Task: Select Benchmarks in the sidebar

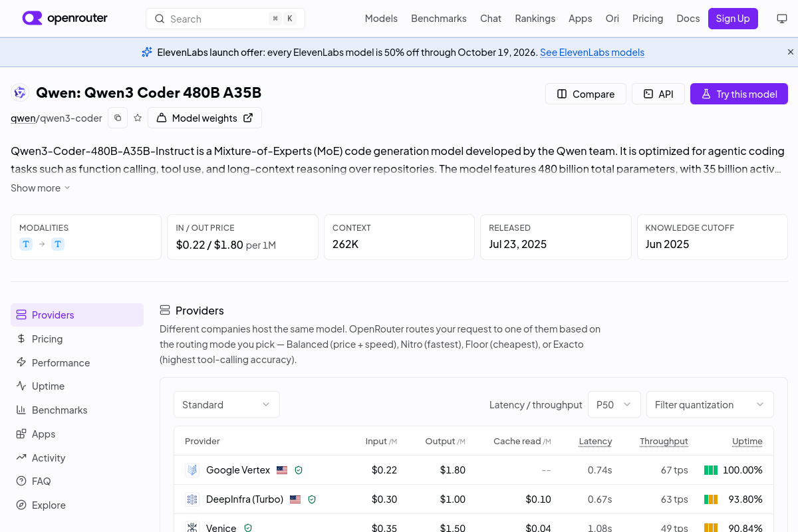Action: pyautogui.click(x=77, y=410)
